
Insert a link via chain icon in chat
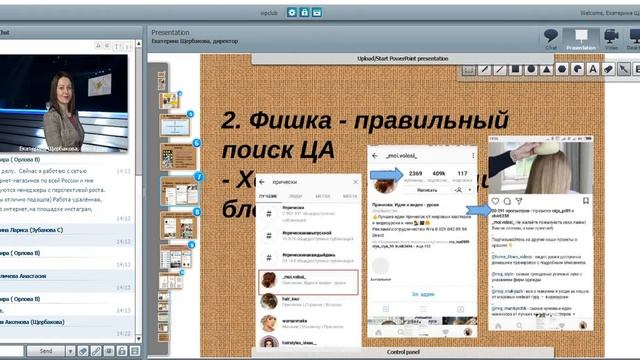pos(96,351)
